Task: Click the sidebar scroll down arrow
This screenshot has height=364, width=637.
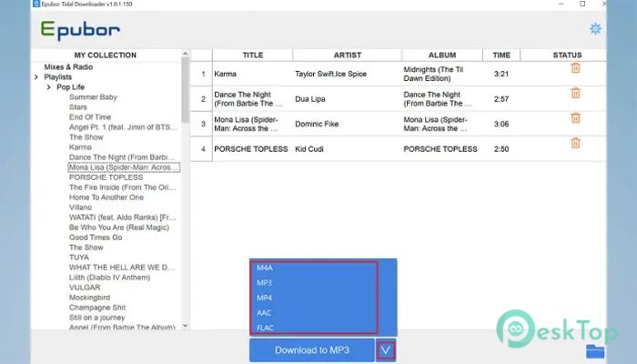Action: 186,326
